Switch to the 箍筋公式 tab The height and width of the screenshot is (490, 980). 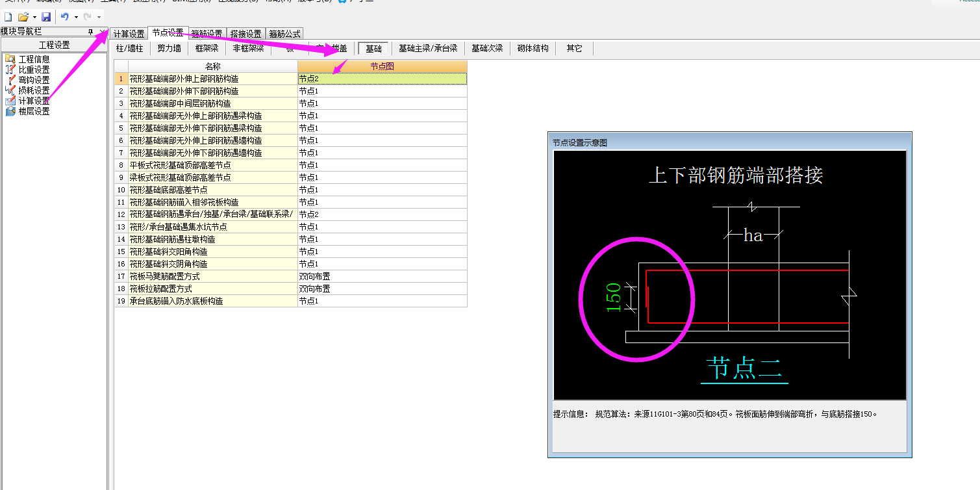284,34
